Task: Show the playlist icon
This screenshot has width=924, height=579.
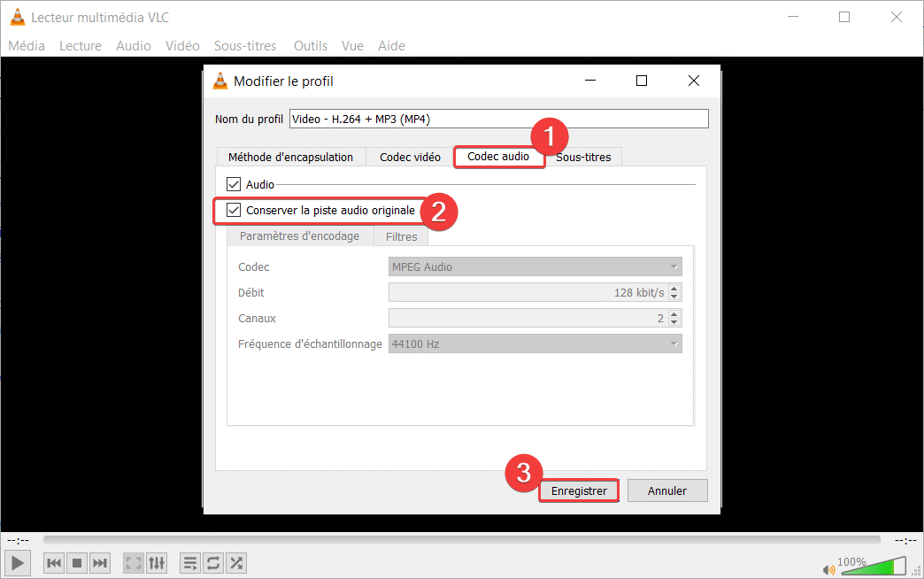Action: click(189, 562)
